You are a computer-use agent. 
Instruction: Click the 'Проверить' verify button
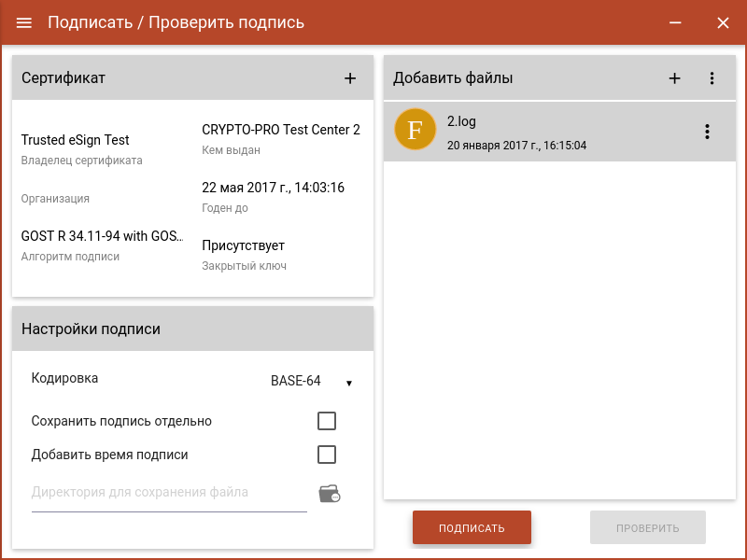click(x=647, y=527)
